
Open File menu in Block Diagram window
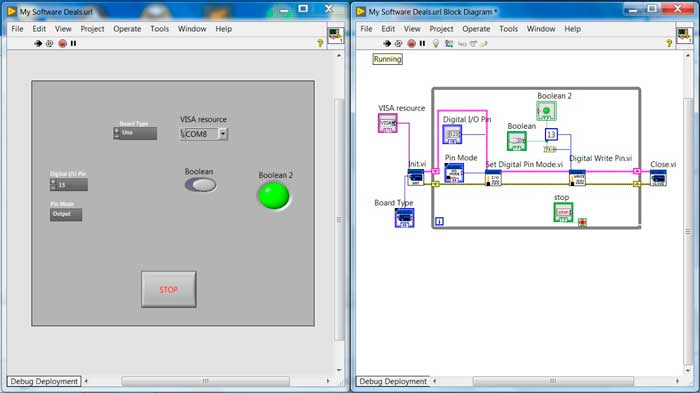(x=366, y=29)
